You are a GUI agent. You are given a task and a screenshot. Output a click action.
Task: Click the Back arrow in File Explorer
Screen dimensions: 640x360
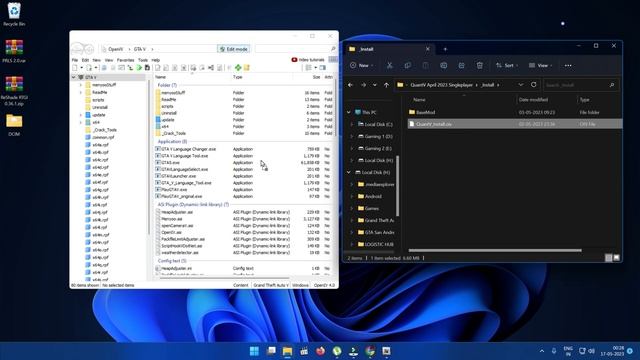point(350,85)
